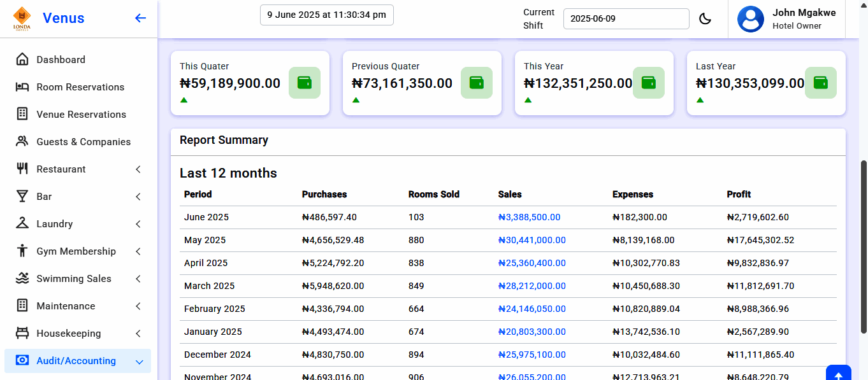Screen dimensions: 868x380
Task: Open the Dashboard menu item
Action: point(61,60)
